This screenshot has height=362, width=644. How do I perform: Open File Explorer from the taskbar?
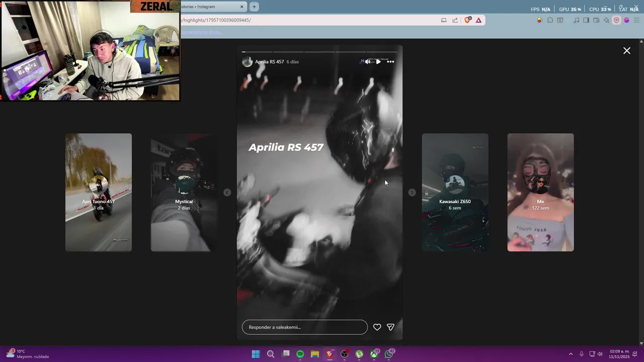[315, 354]
